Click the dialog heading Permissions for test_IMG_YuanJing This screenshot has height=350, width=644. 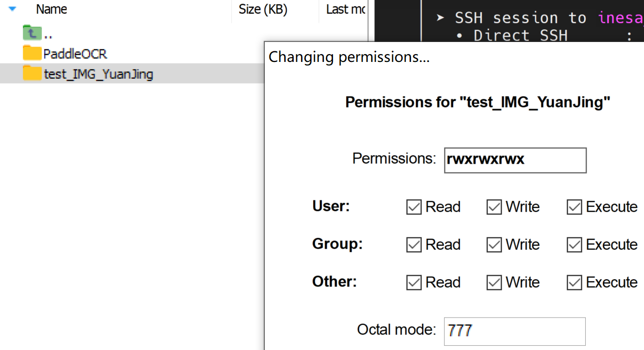coord(478,102)
